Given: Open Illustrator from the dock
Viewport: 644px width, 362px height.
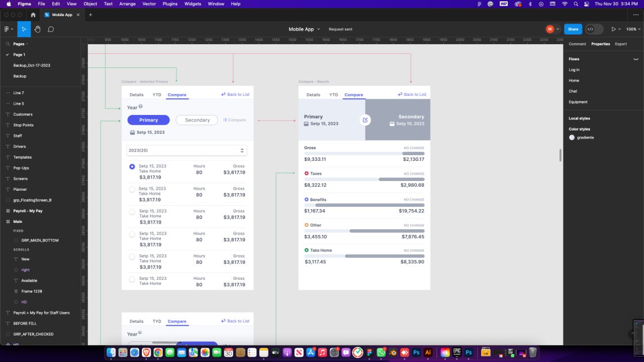Looking at the screenshot, I should pos(428,352).
